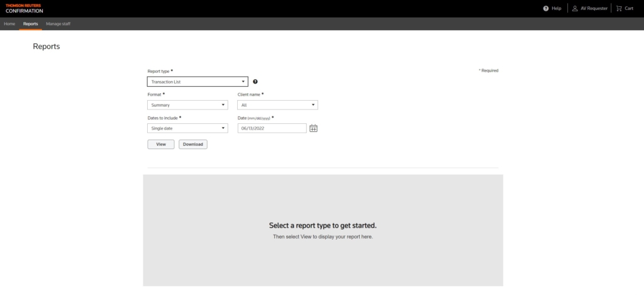Click the question mark Help icon in header

[546, 8]
